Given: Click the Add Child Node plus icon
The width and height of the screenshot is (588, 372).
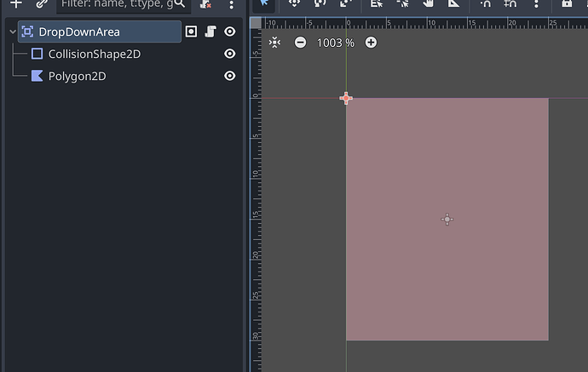Looking at the screenshot, I should pos(16,3).
